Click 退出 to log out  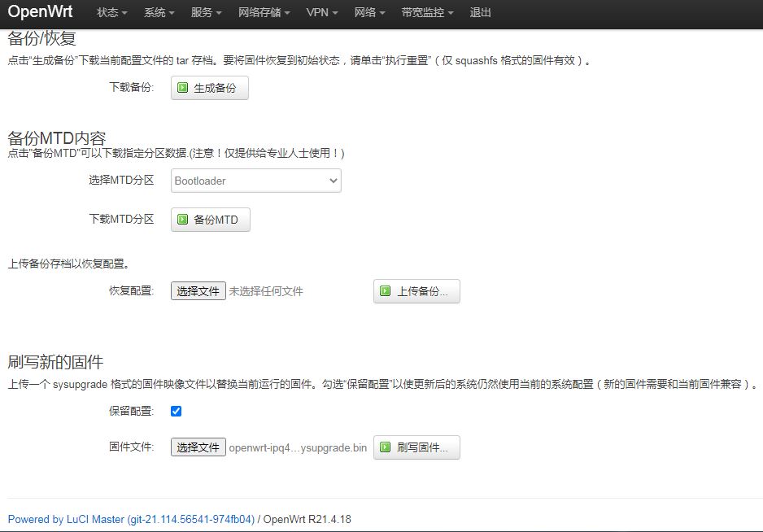tap(480, 13)
